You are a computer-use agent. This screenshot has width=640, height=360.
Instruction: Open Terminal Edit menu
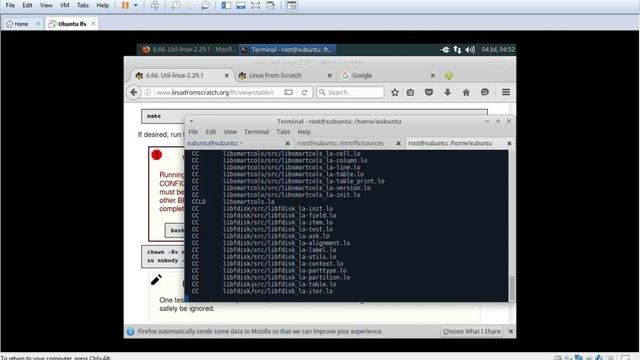[x=211, y=132]
